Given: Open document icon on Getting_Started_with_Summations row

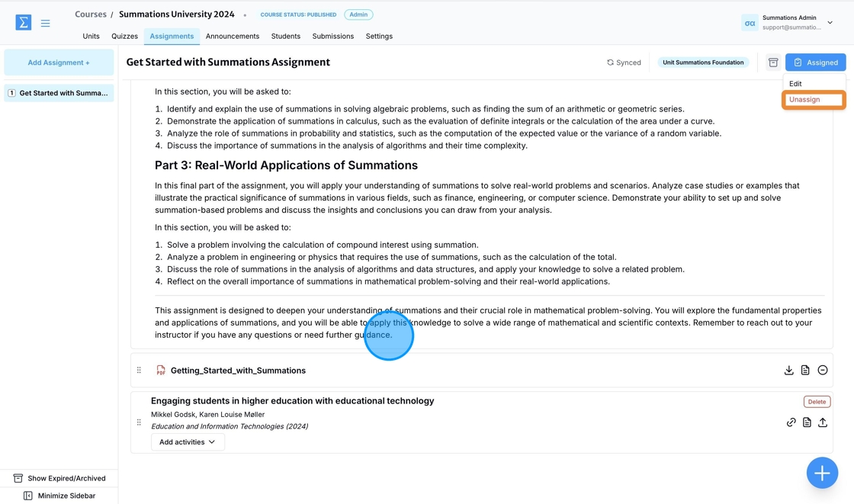Looking at the screenshot, I should point(805,370).
